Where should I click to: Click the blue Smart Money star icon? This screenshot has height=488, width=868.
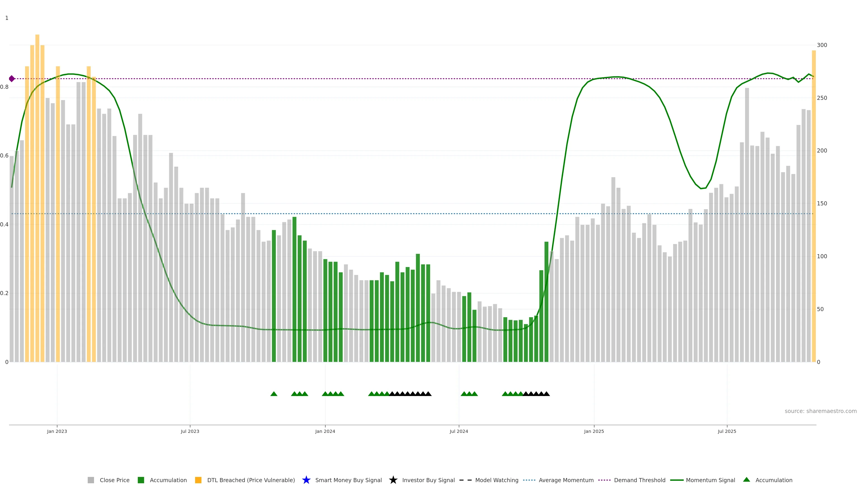[x=306, y=480]
